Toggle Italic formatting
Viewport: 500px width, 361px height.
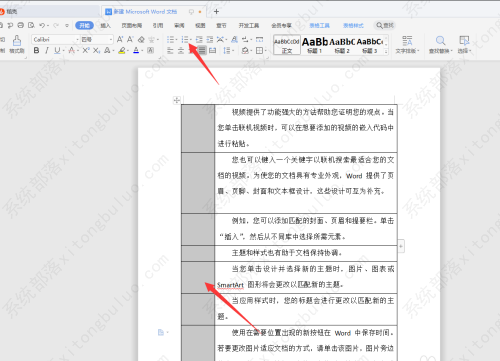47,50
